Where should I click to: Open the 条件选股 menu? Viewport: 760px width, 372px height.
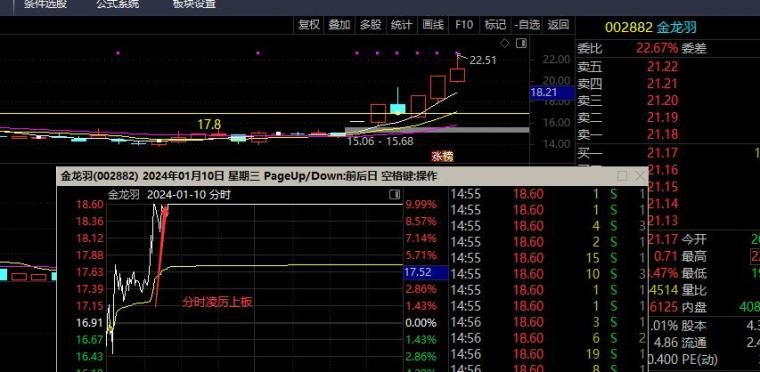(x=46, y=4)
